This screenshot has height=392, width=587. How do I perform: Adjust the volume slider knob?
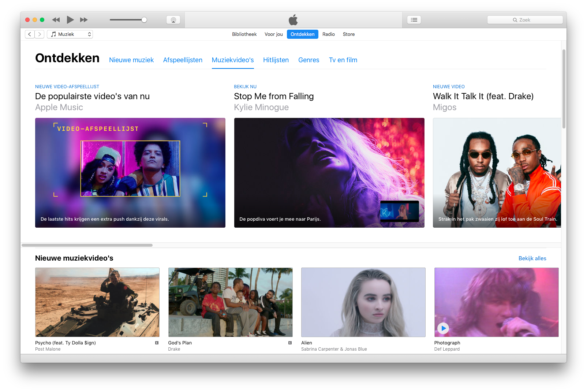point(144,20)
